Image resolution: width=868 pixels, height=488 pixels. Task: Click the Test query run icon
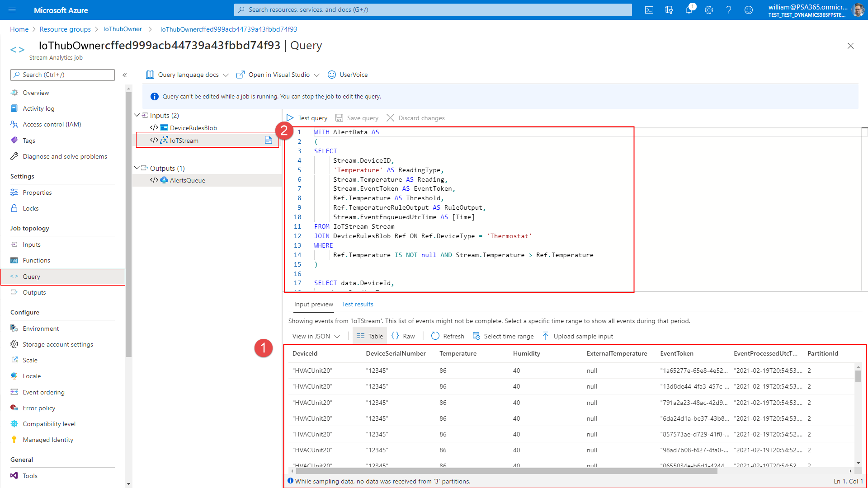click(291, 117)
